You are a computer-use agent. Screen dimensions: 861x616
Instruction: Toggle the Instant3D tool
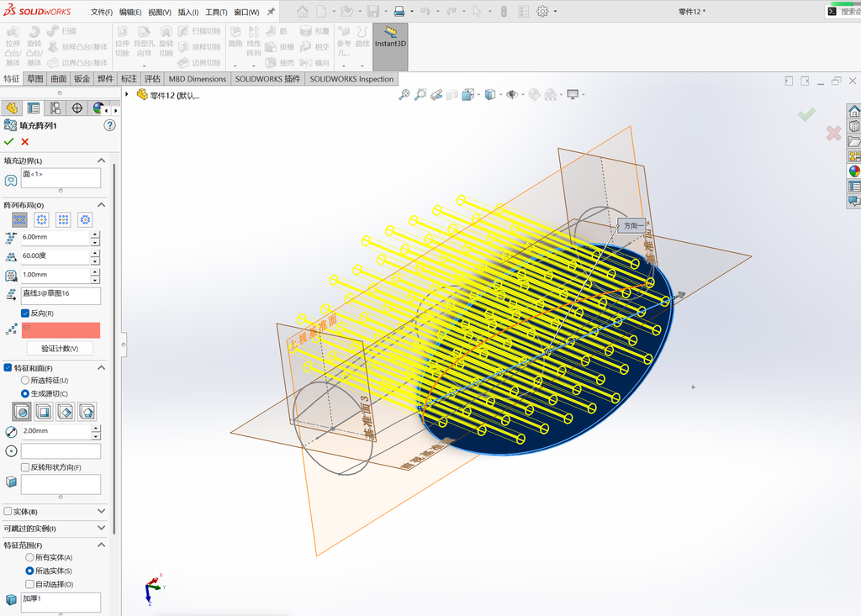click(x=390, y=46)
